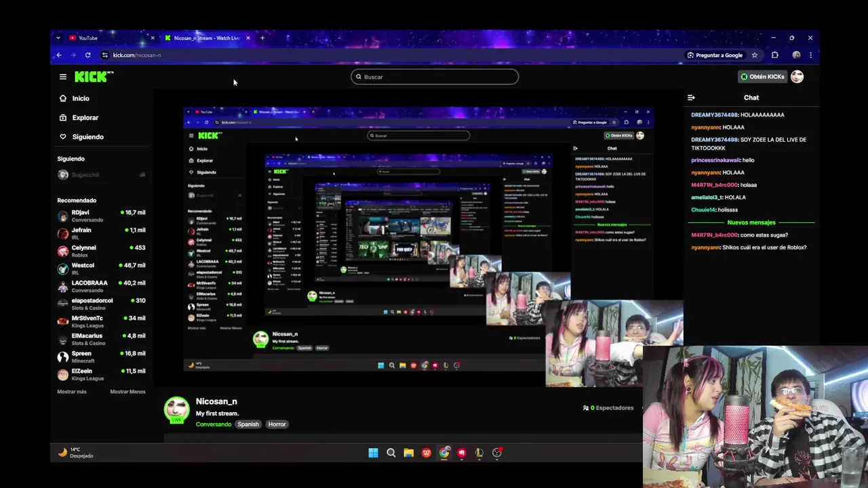Open the red app taskbar icon
The height and width of the screenshot is (488, 868).
pyautogui.click(x=461, y=453)
